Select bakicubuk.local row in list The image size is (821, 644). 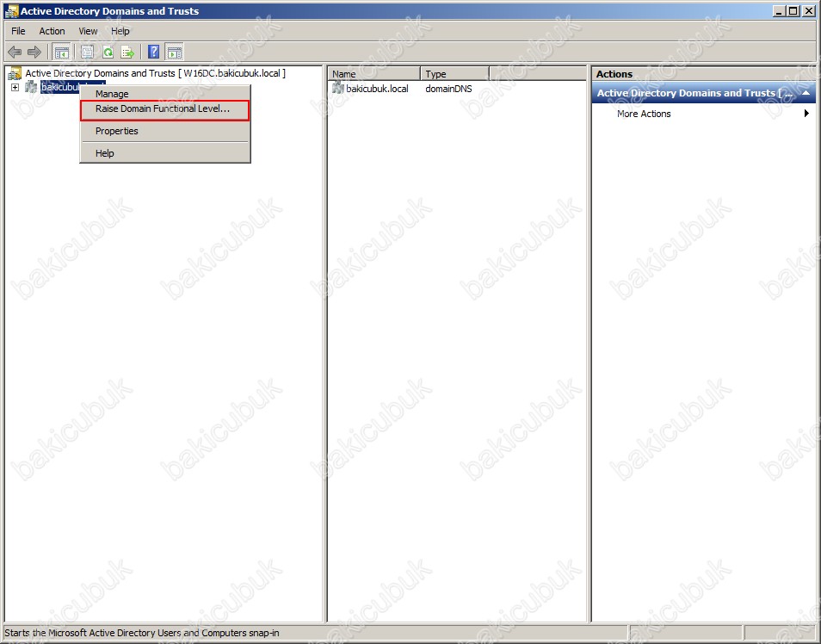[377, 89]
